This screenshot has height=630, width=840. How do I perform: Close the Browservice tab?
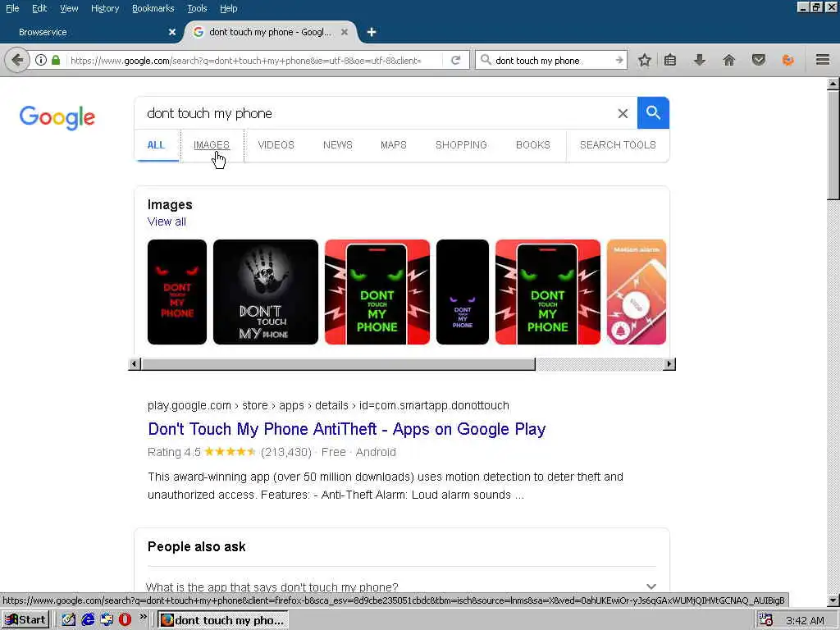[172, 32]
